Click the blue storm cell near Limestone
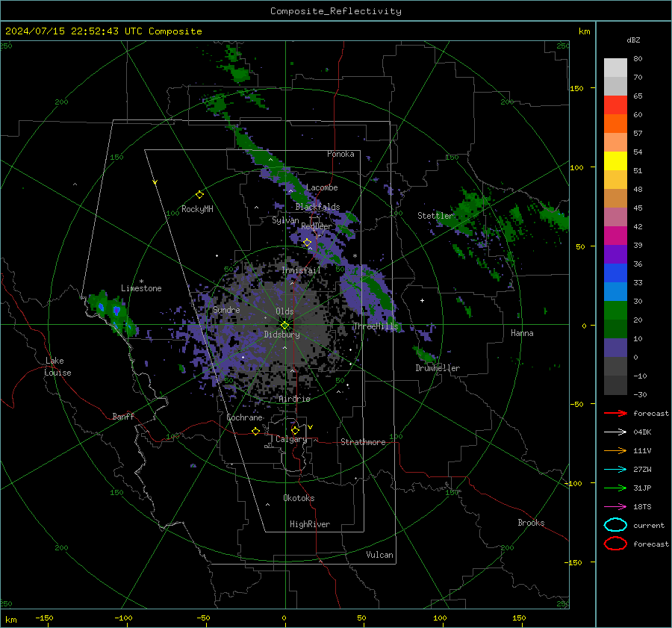The image size is (672, 628). pyautogui.click(x=116, y=309)
